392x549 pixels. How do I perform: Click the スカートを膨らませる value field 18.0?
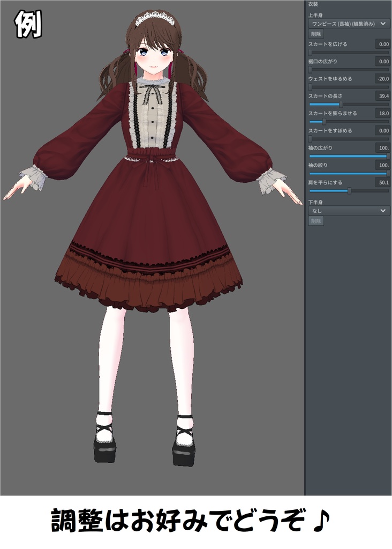pyautogui.click(x=382, y=113)
